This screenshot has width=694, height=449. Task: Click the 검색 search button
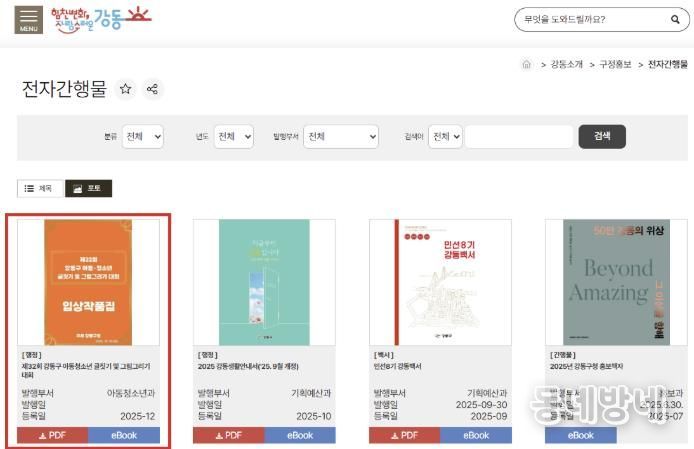pos(602,136)
